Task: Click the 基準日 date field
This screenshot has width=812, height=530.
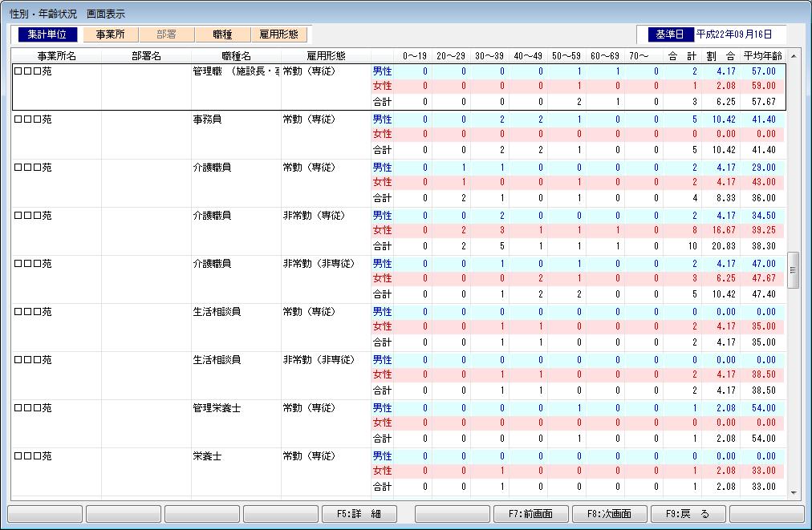Action: tap(740, 34)
